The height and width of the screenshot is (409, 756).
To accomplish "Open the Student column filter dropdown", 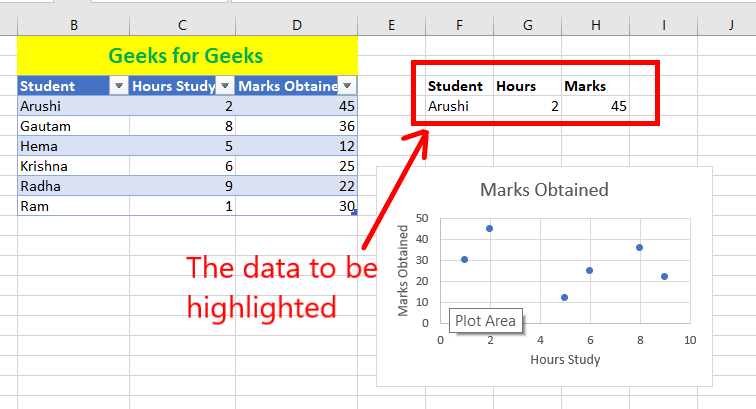I will [x=119, y=86].
